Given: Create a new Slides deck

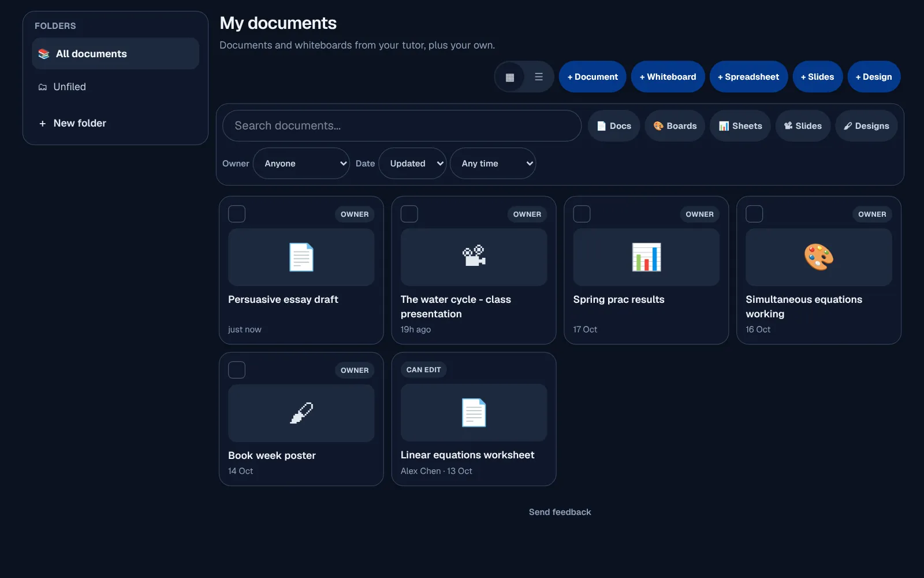Looking at the screenshot, I should 818,77.
